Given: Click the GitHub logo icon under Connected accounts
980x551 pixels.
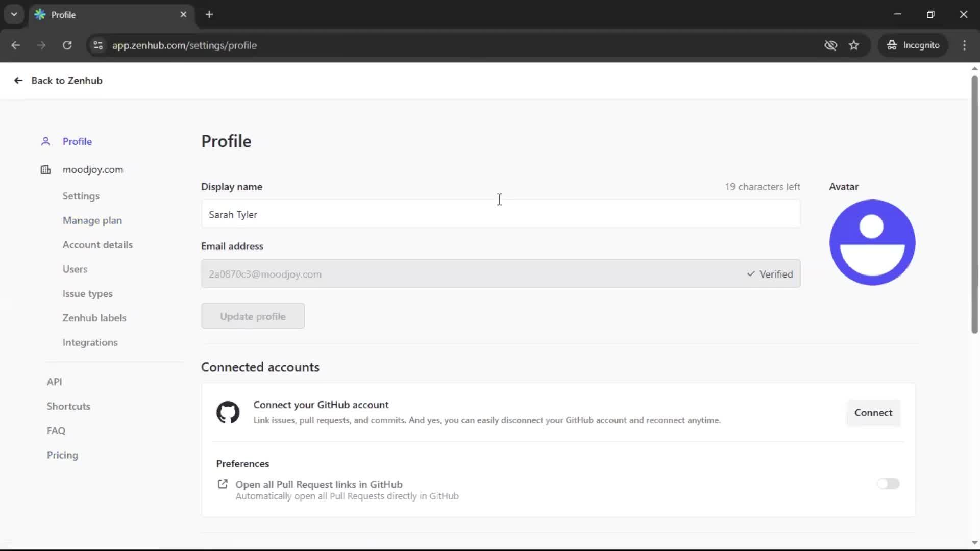Looking at the screenshot, I should (228, 412).
